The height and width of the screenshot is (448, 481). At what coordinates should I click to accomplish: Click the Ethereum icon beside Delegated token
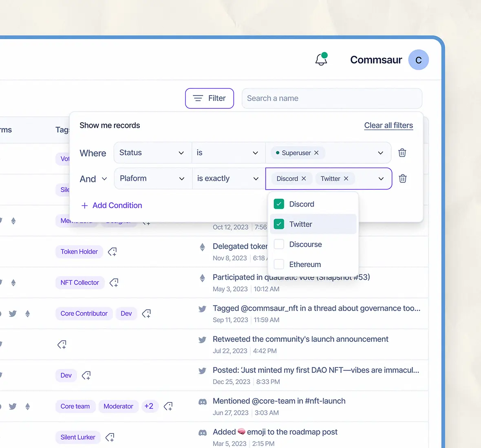(202, 247)
